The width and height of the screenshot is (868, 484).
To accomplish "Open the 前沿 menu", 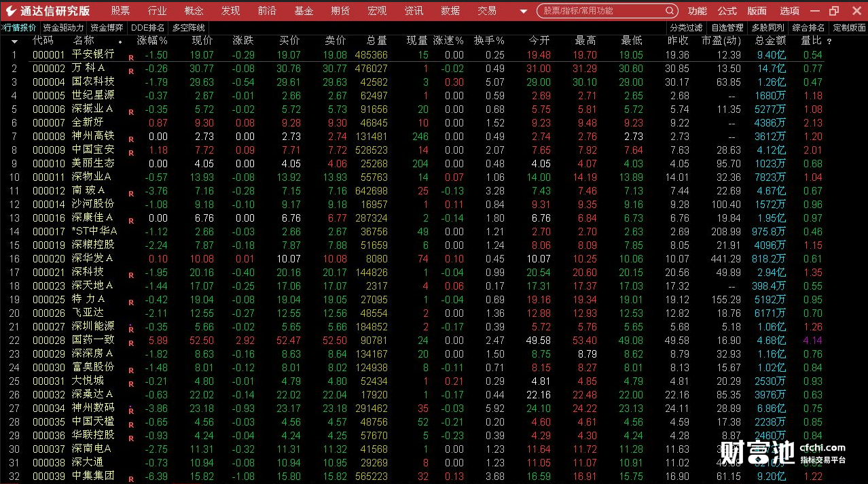I will pos(267,11).
